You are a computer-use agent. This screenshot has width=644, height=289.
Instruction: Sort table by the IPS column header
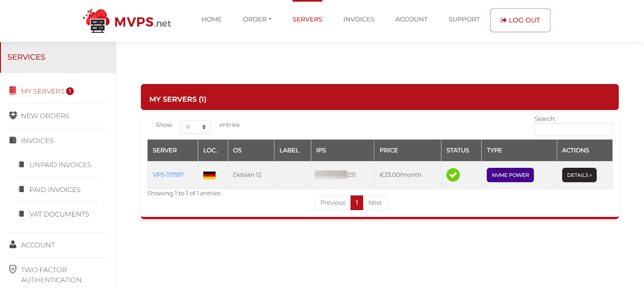click(343, 150)
